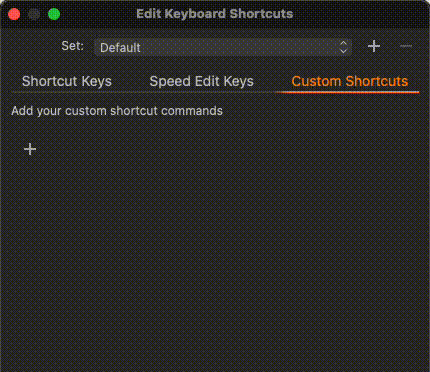Add a new custom shortcut command

tap(30, 149)
